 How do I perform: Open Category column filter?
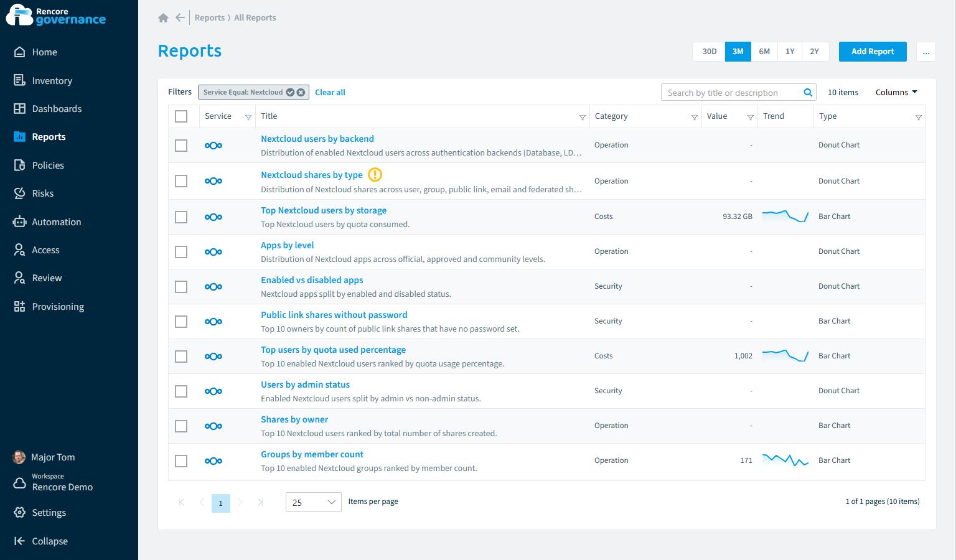(695, 117)
